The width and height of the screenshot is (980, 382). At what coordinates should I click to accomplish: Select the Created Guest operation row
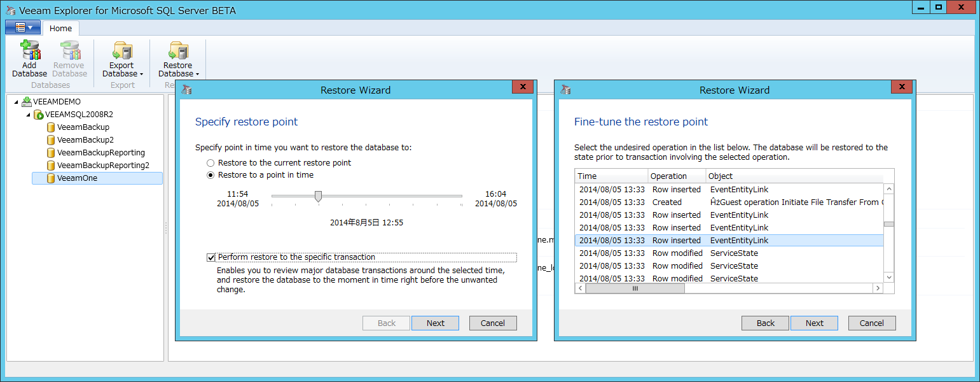[x=729, y=202]
